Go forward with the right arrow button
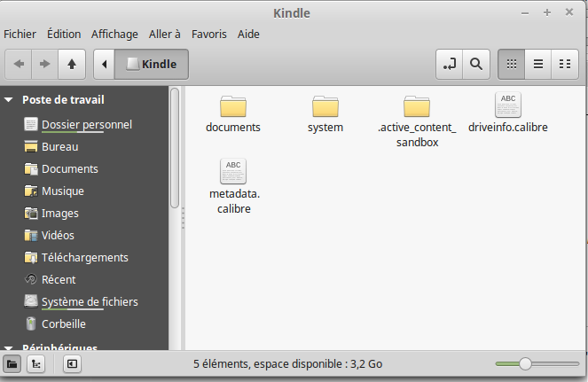 pos(45,64)
